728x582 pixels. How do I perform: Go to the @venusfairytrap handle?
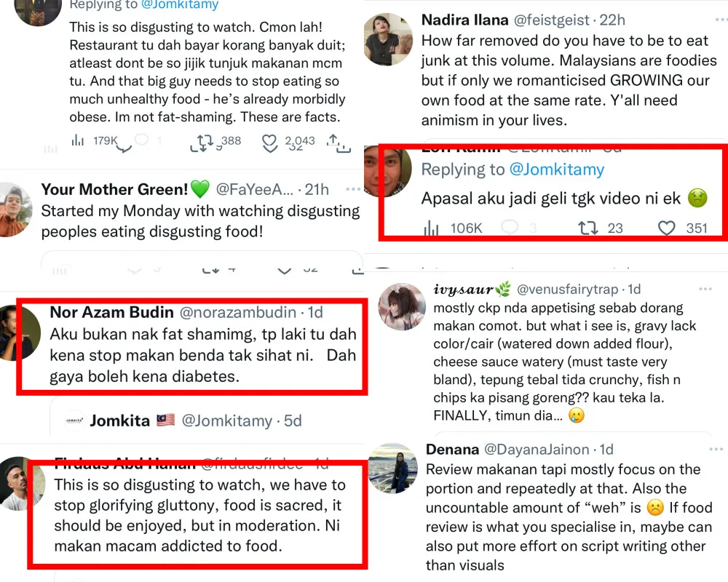click(x=571, y=290)
